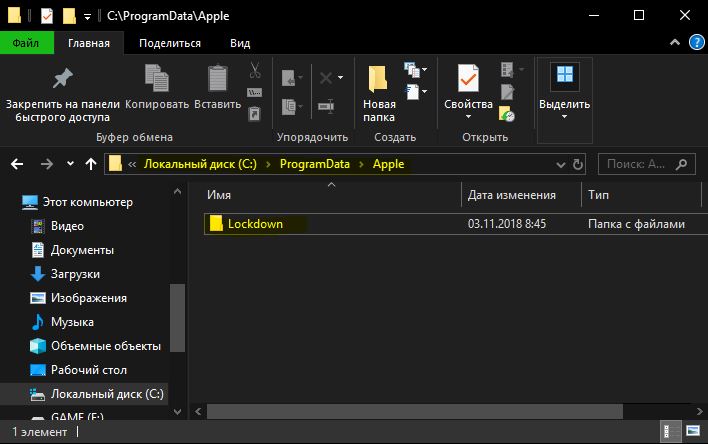Image resolution: width=708 pixels, height=444 pixels.
Task: Click Локальный диск (C:) in breadcrumb
Action: [200, 164]
